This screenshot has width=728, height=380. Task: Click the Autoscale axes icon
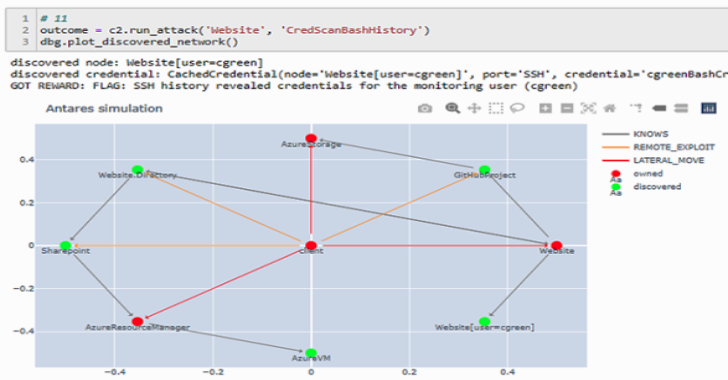tap(588, 109)
